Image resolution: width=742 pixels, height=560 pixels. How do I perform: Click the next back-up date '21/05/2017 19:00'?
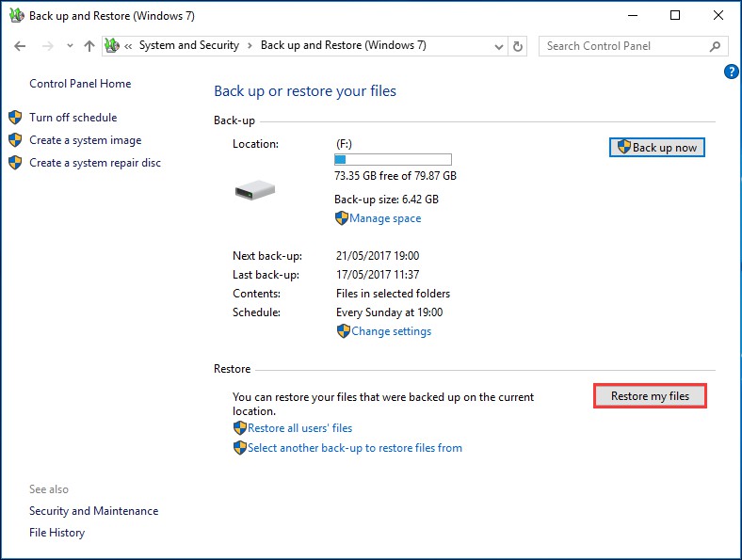378,256
